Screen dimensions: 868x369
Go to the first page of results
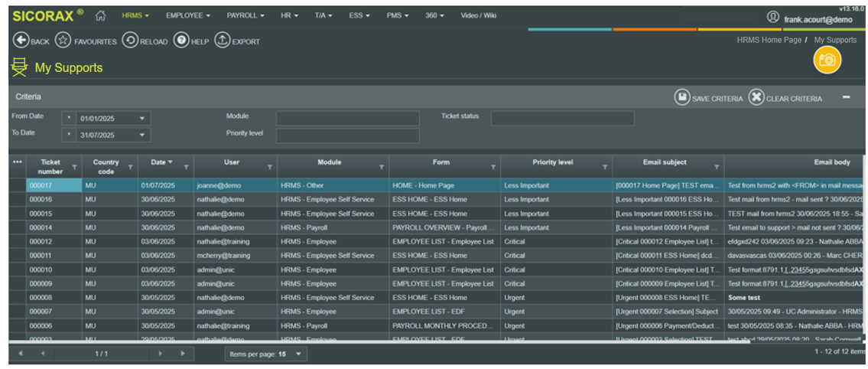click(21, 354)
